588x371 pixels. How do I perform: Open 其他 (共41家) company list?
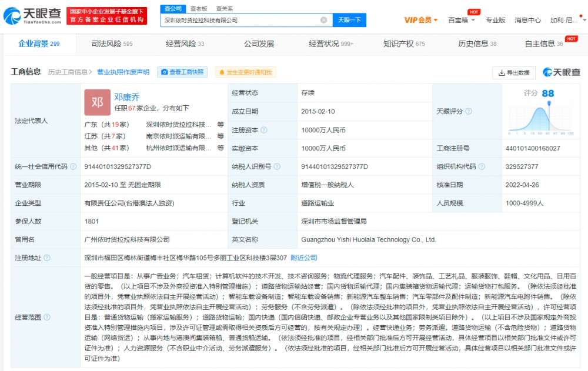[x=106, y=148]
